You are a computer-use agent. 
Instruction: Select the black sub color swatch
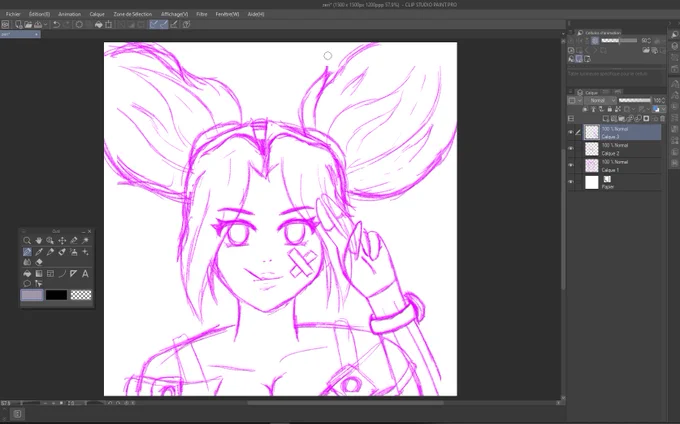(56, 295)
